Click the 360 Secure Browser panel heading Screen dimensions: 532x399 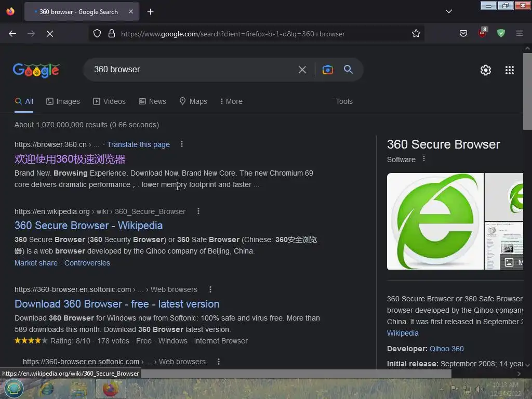[x=444, y=144]
